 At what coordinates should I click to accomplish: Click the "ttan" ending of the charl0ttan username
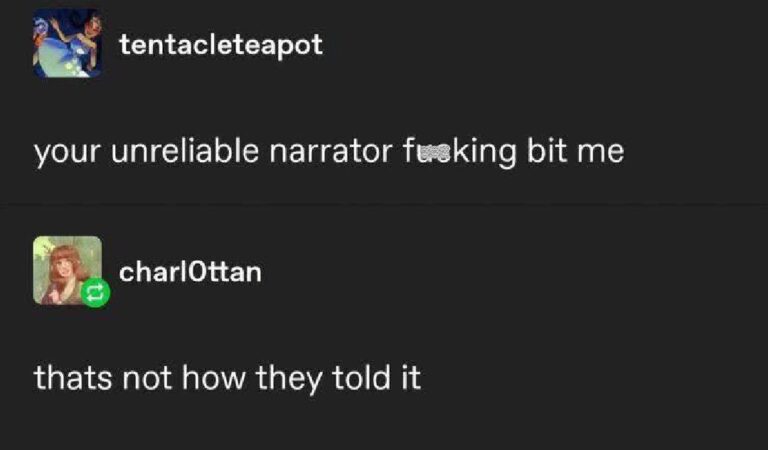coord(238,271)
